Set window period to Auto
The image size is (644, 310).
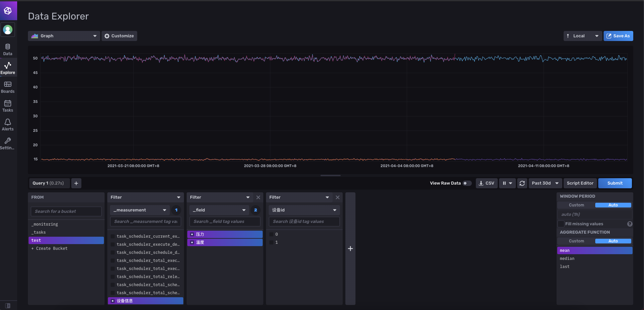tap(613, 205)
